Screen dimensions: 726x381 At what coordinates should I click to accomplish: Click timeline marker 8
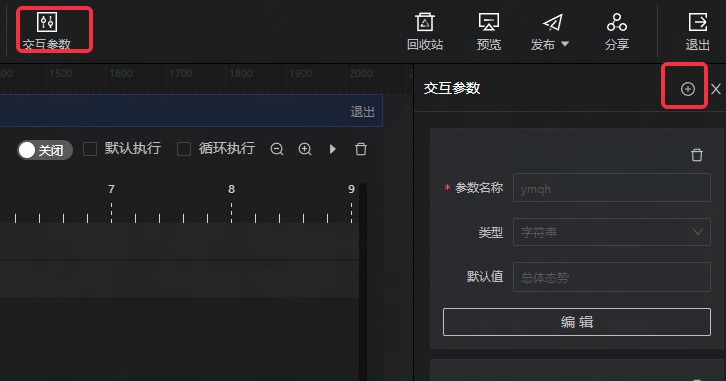click(232, 189)
